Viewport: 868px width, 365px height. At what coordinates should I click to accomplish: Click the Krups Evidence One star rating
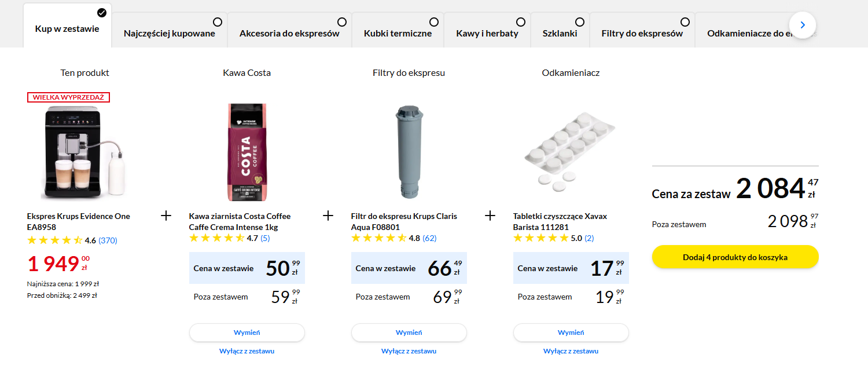coord(55,240)
